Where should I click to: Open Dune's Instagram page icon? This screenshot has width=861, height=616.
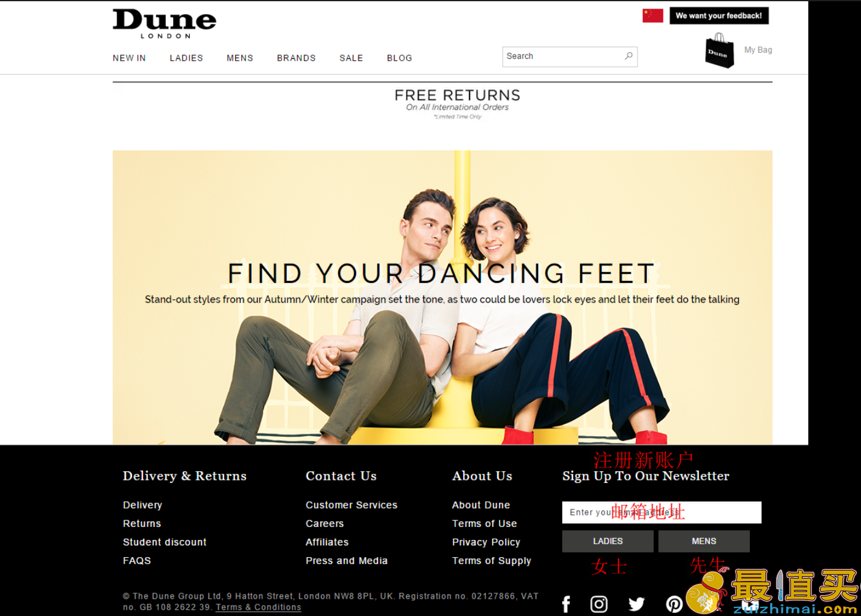coord(599,604)
